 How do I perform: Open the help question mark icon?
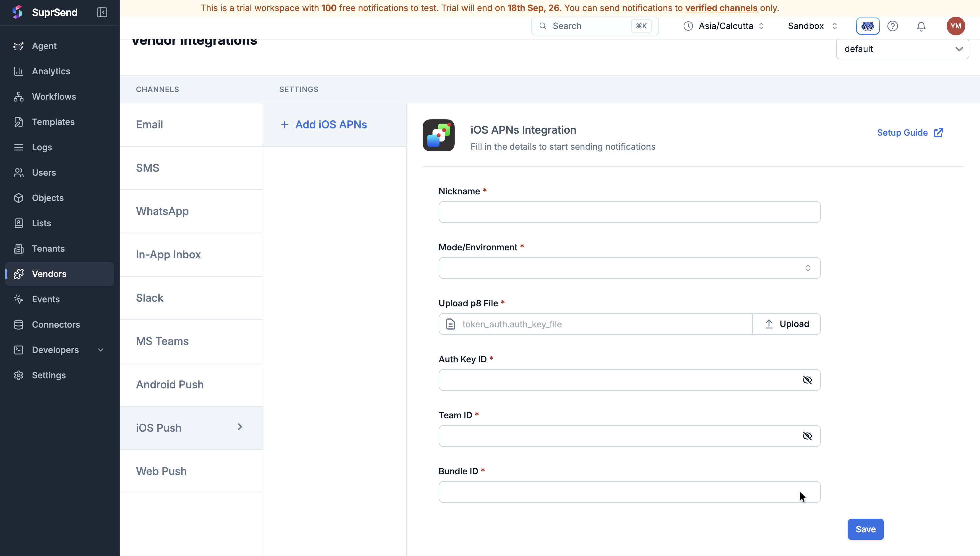tap(893, 26)
